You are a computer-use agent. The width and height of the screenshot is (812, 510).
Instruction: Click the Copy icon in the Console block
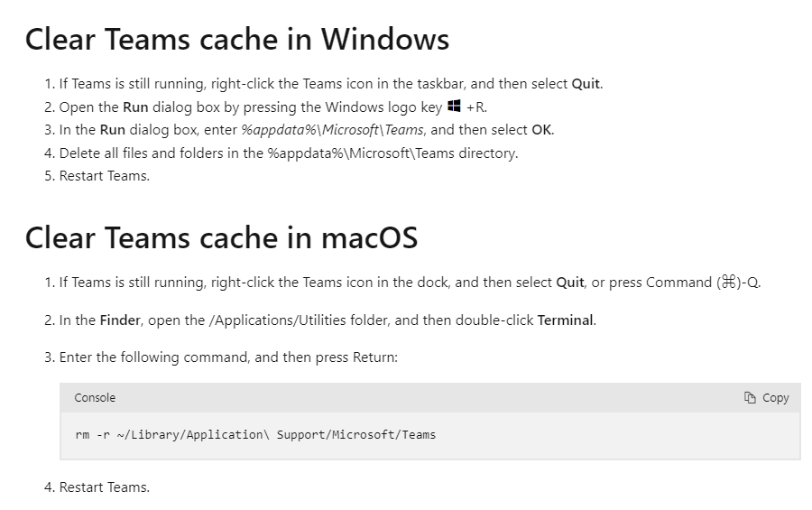[750, 397]
